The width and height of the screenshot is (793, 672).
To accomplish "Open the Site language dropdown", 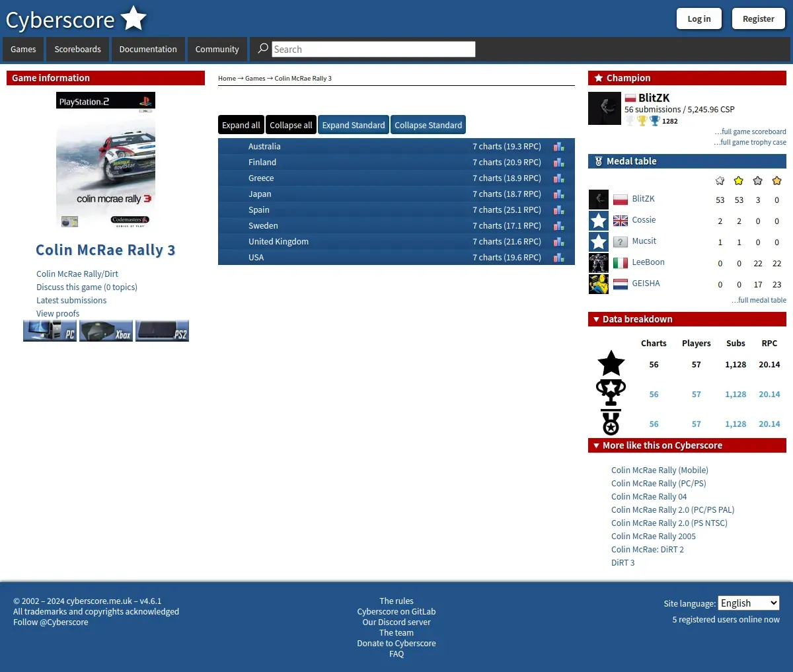I will [749, 603].
